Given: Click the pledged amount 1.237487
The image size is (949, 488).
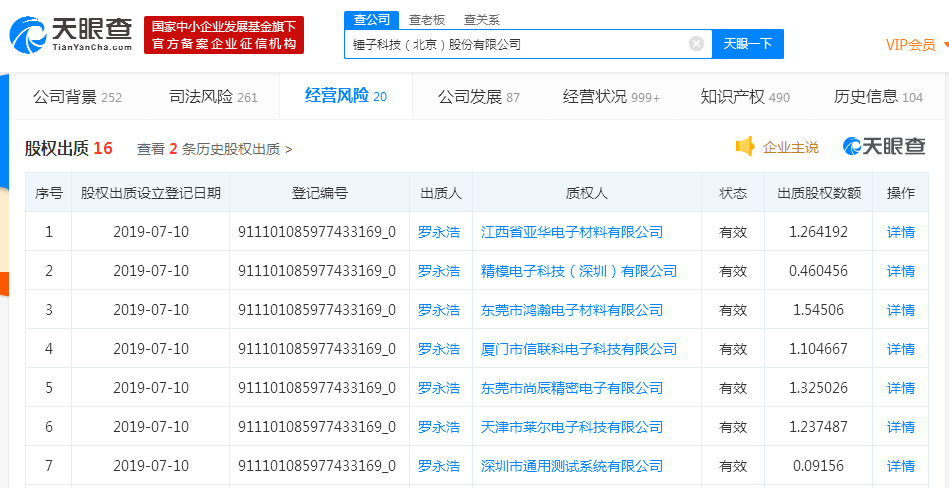Looking at the screenshot, I should pos(819,427).
